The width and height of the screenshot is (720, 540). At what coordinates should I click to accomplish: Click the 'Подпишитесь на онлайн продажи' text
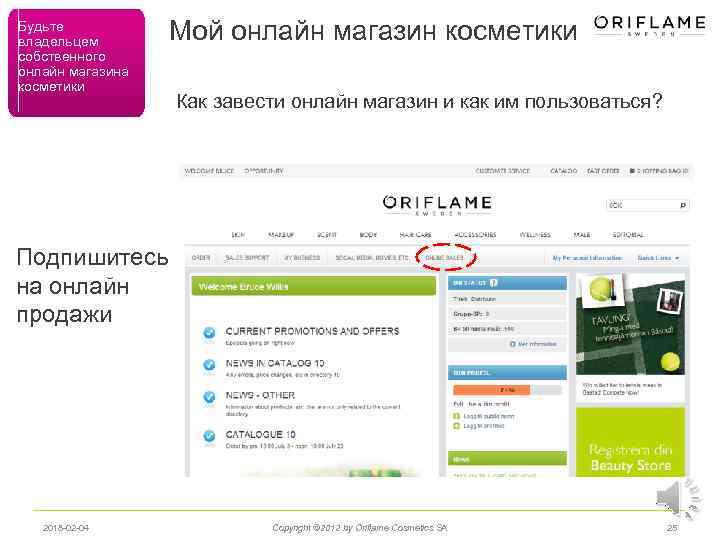(x=92, y=286)
